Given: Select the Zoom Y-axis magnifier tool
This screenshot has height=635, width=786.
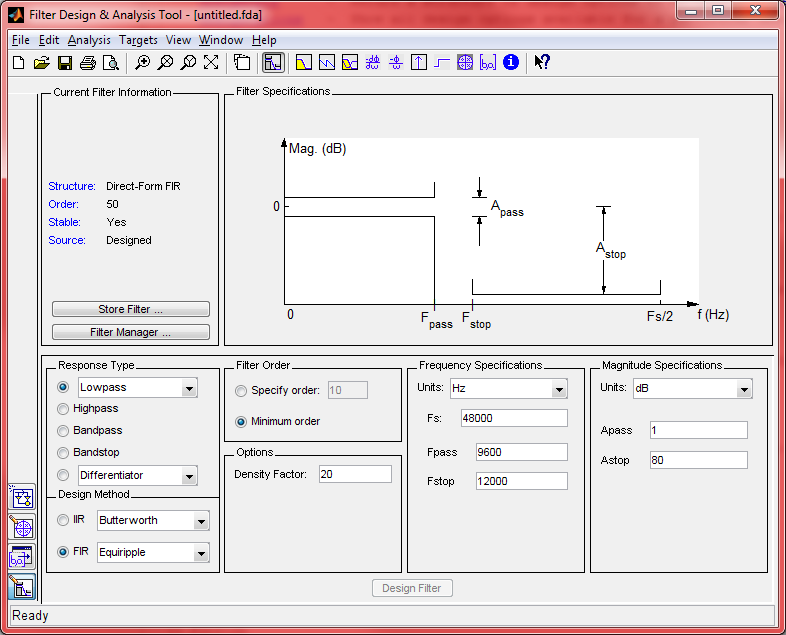Looking at the screenshot, I should click(x=188, y=63).
